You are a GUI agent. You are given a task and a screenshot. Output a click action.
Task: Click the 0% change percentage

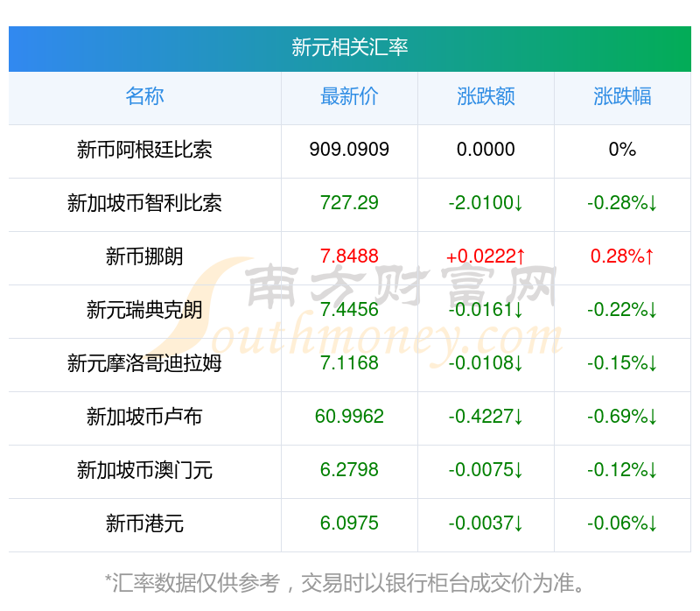pyautogui.click(x=622, y=150)
